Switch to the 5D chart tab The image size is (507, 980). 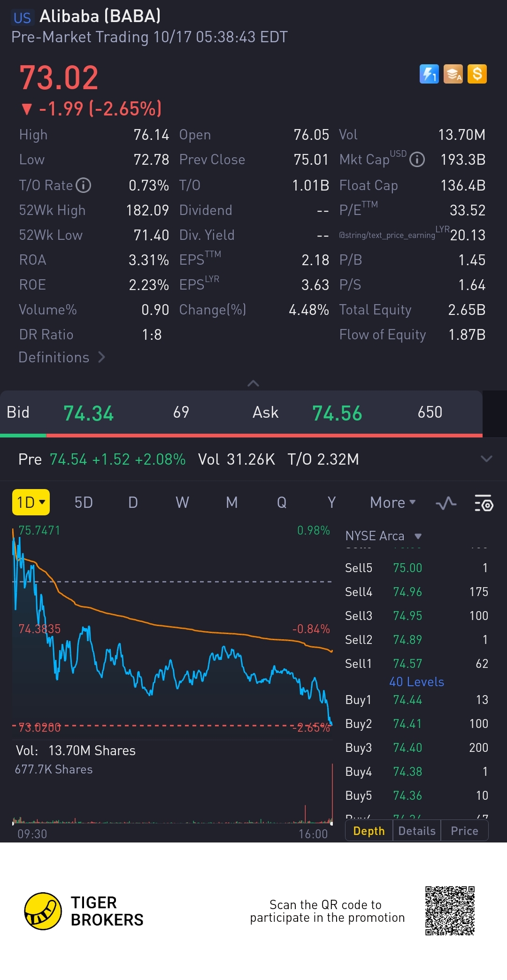click(84, 503)
